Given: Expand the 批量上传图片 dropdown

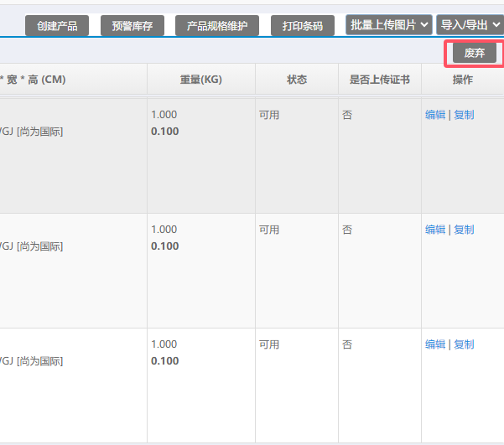Looking at the screenshot, I should click(x=389, y=25).
